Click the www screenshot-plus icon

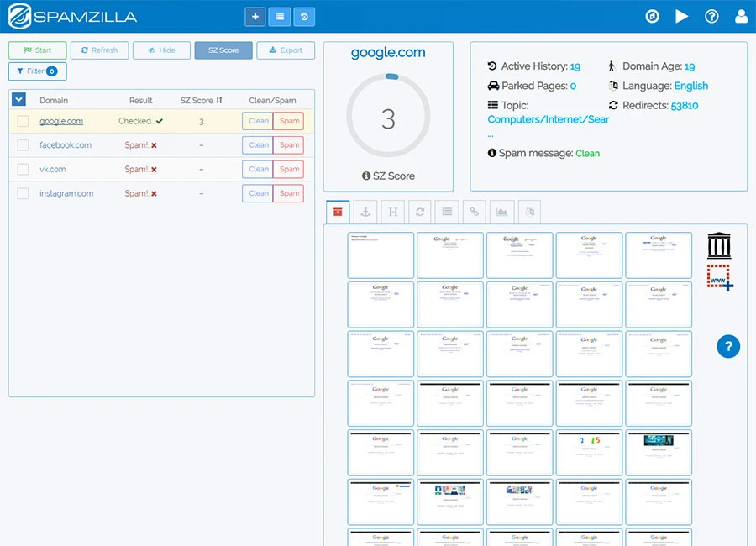pyautogui.click(x=719, y=277)
